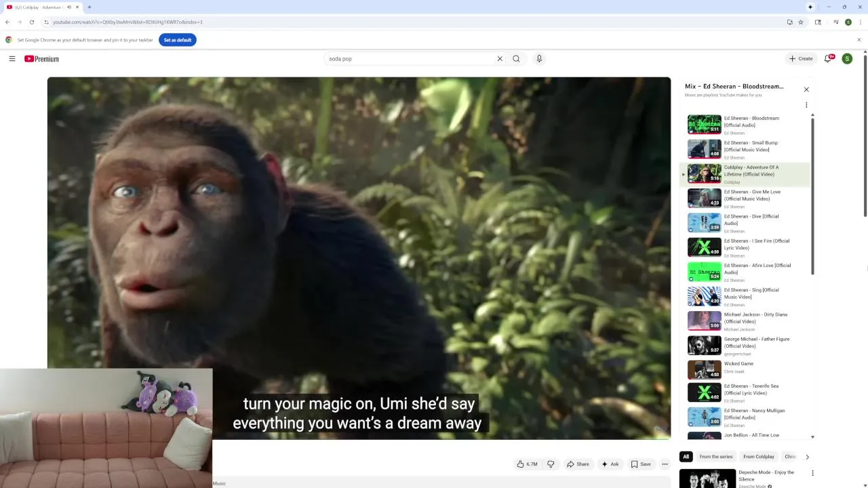Open Google Lens search icon in toolbar
The image size is (868, 488).
pyautogui.click(x=818, y=22)
